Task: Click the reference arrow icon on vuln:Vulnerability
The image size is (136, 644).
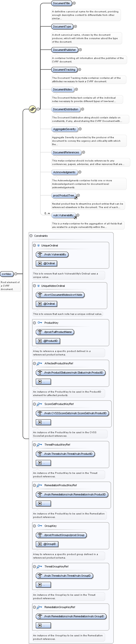Action: click(75, 217)
